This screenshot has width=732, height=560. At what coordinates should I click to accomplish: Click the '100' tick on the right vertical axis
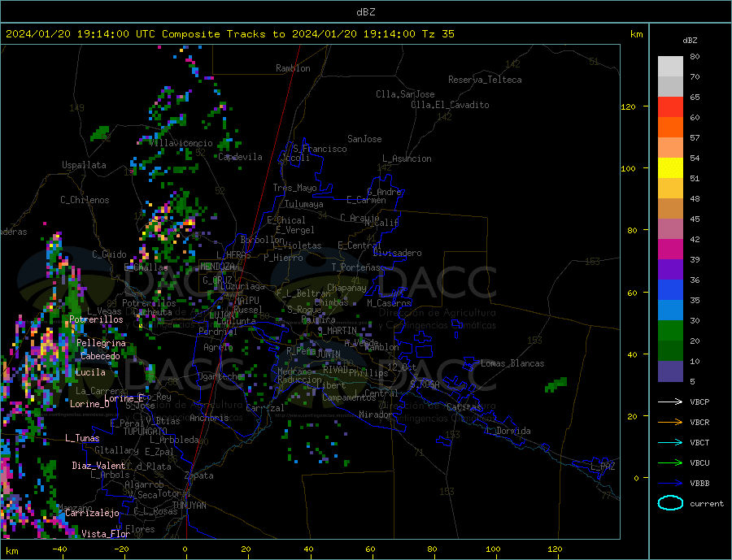pyautogui.click(x=629, y=168)
